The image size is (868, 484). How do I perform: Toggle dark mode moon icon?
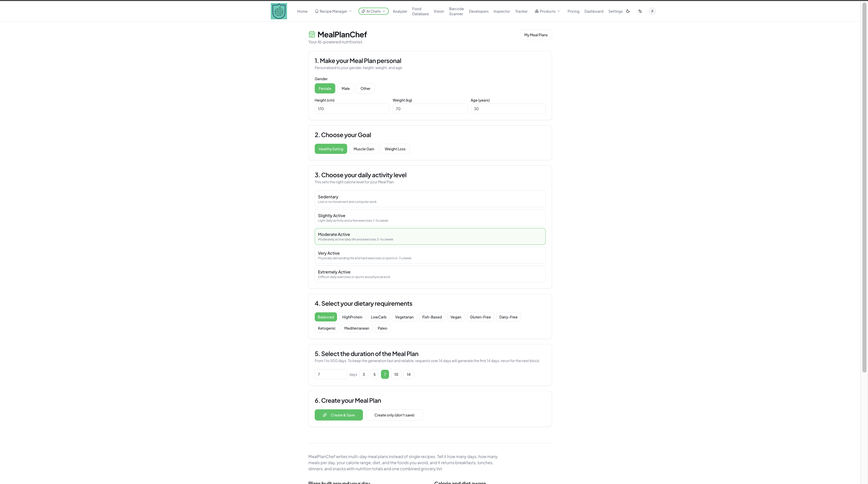click(x=628, y=11)
